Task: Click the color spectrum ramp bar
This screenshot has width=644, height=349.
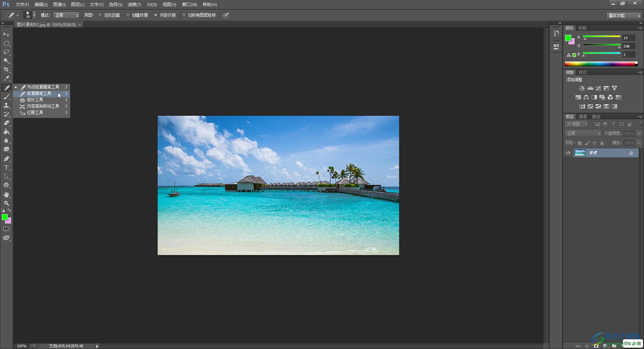Action: click(601, 64)
